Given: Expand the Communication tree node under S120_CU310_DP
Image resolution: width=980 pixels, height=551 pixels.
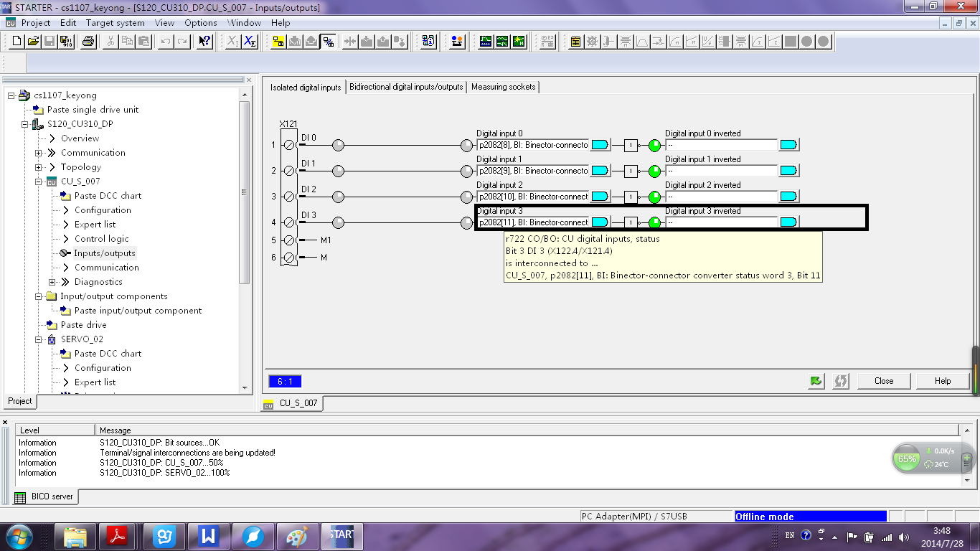Looking at the screenshot, I should [39, 153].
